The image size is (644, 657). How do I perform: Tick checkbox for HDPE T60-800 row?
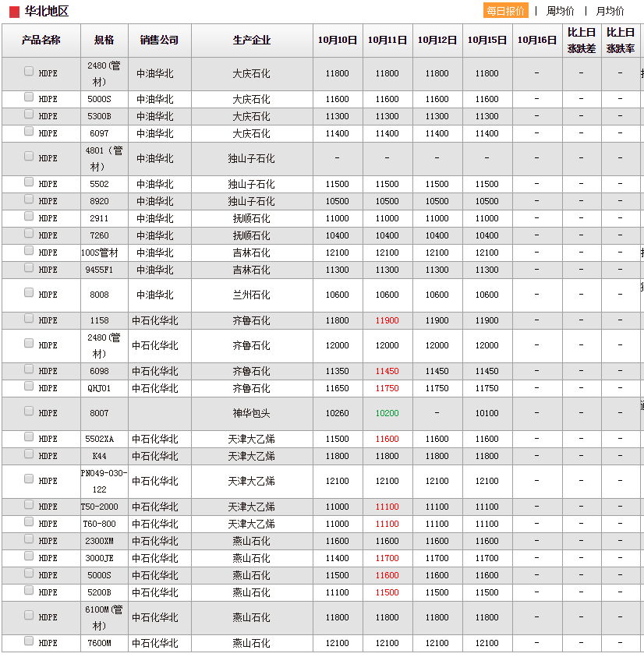(29, 521)
